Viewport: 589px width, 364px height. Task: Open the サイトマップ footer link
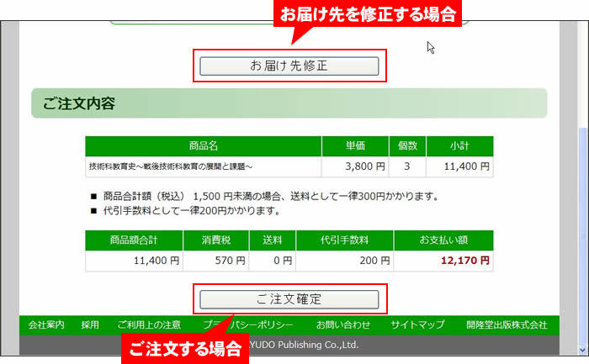[x=417, y=324]
